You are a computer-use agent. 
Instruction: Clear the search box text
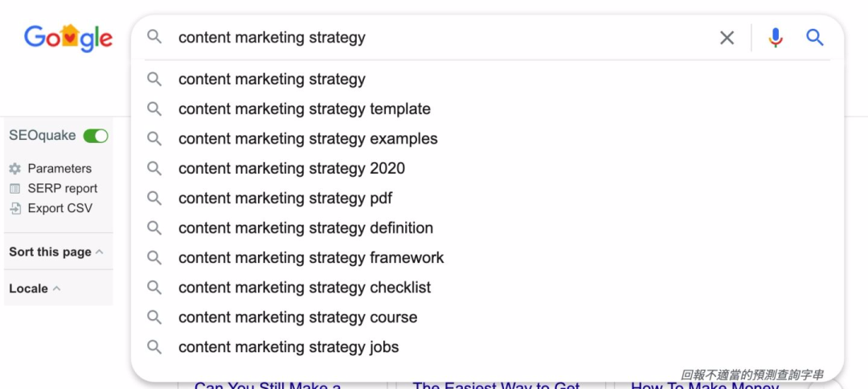point(727,38)
